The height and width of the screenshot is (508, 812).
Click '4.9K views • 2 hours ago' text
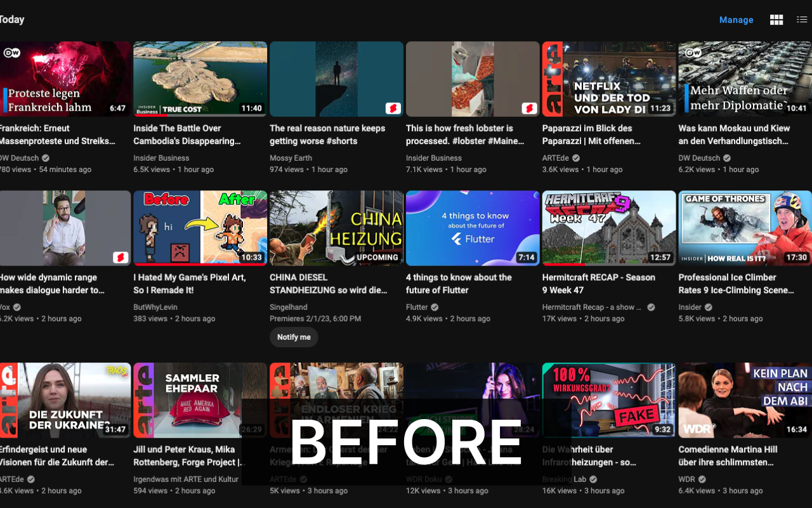pos(448,319)
